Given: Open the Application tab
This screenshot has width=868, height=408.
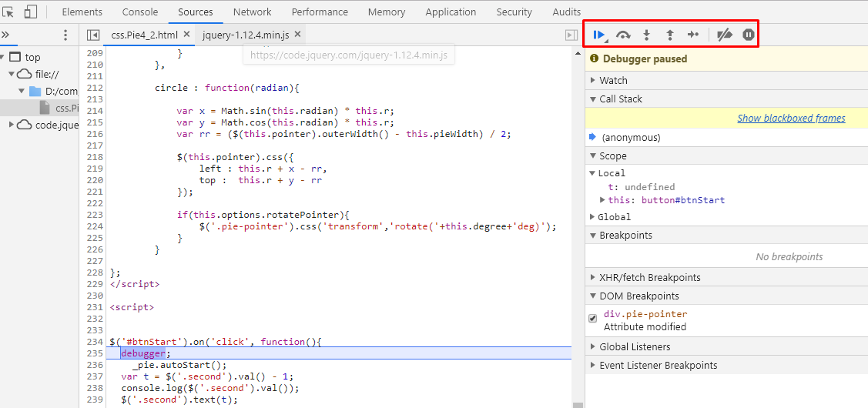Looking at the screenshot, I should pyautogui.click(x=451, y=12).
